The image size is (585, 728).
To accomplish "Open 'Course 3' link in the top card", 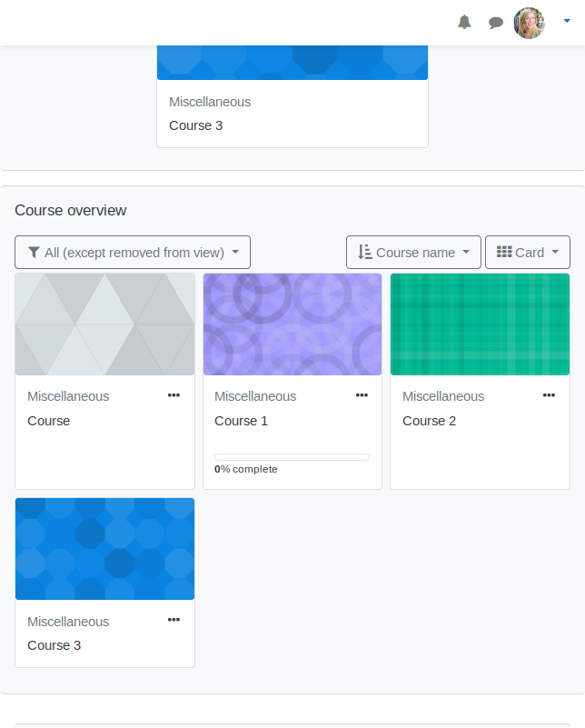I will click(x=196, y=125).
